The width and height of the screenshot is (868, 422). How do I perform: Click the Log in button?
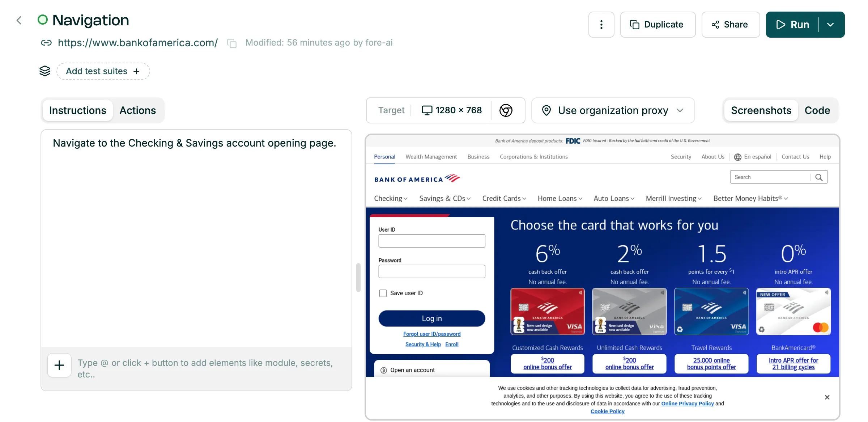tap(432, 318)
